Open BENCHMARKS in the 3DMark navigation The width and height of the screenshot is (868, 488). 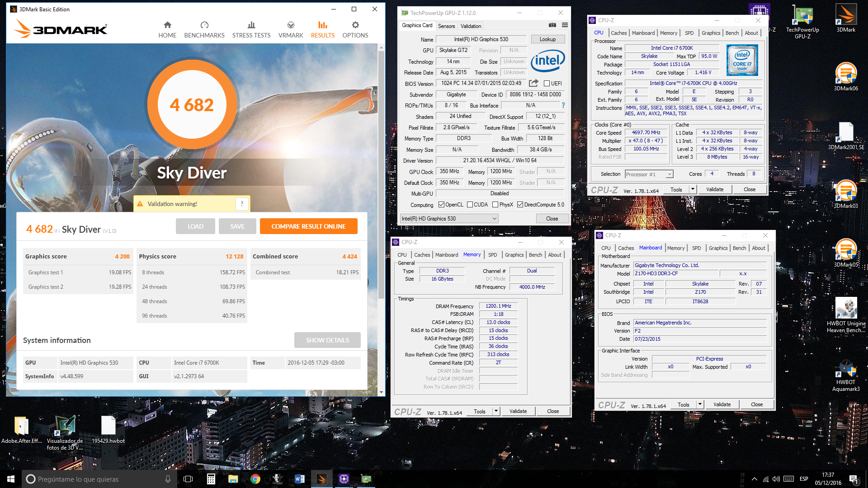(204, 30)
